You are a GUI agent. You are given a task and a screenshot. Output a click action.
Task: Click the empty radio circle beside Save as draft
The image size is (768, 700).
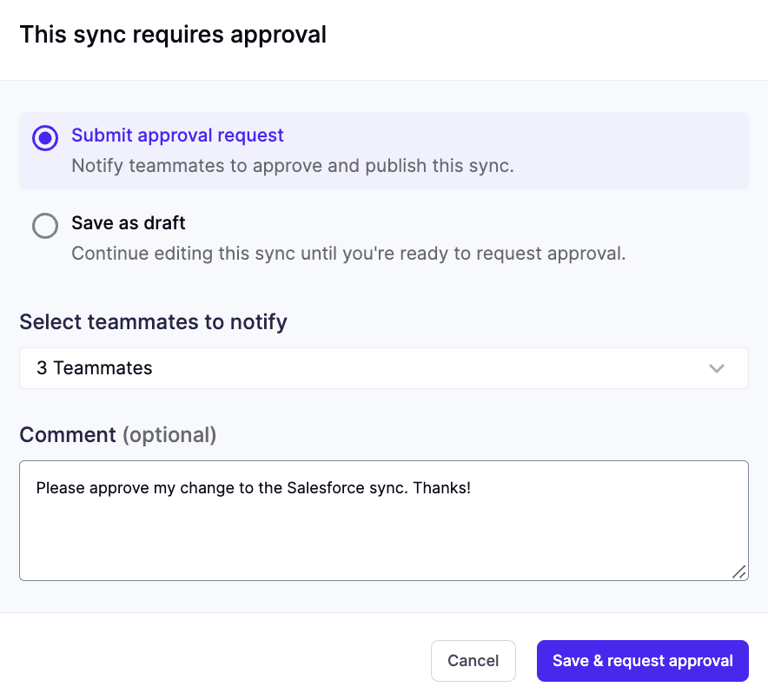(44, 225)
